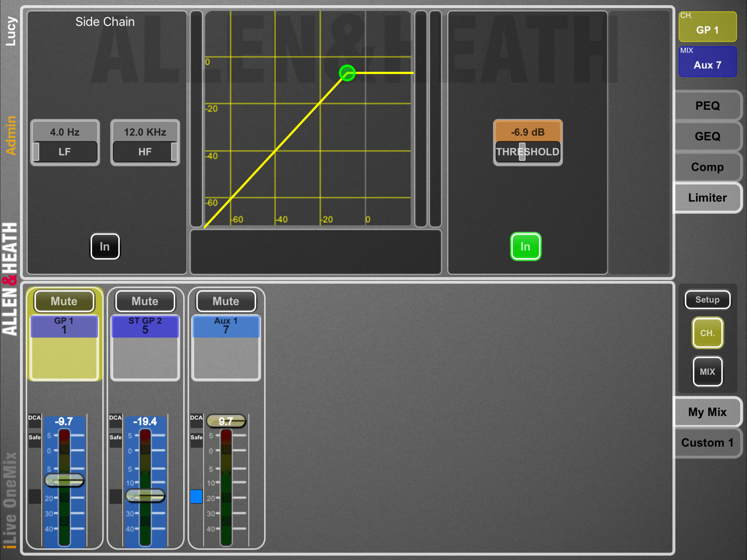The height and width of the screenshot is (560, 747).
Task: Select the MIX mode button
Action: 707,371
